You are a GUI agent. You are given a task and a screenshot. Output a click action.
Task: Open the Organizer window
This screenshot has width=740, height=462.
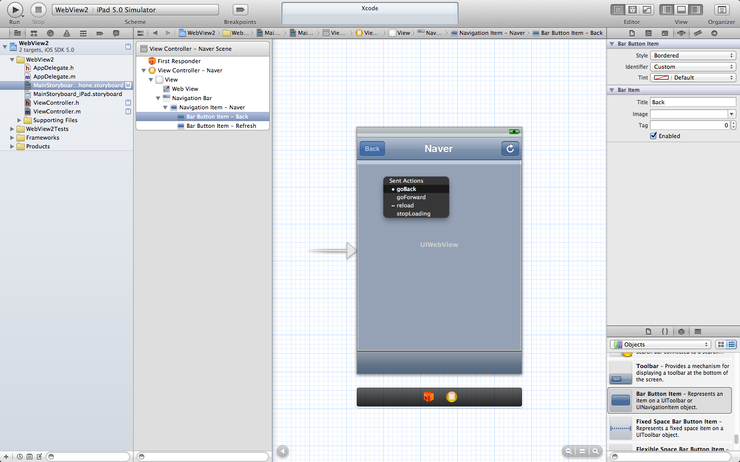721,9
